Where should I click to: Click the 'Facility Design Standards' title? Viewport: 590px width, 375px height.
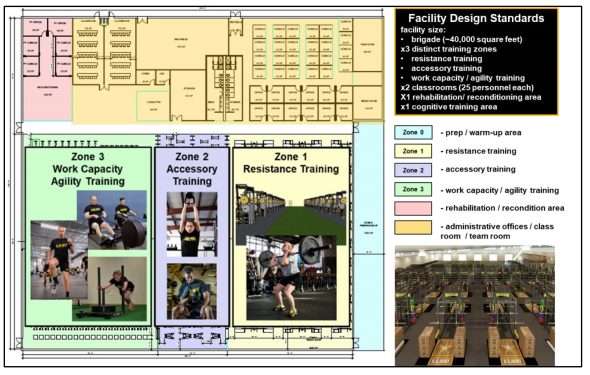pos(476,18)
